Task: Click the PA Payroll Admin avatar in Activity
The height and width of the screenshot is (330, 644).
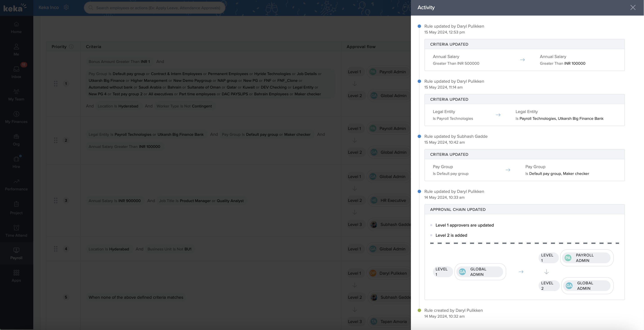Action: tap(568, 258)
